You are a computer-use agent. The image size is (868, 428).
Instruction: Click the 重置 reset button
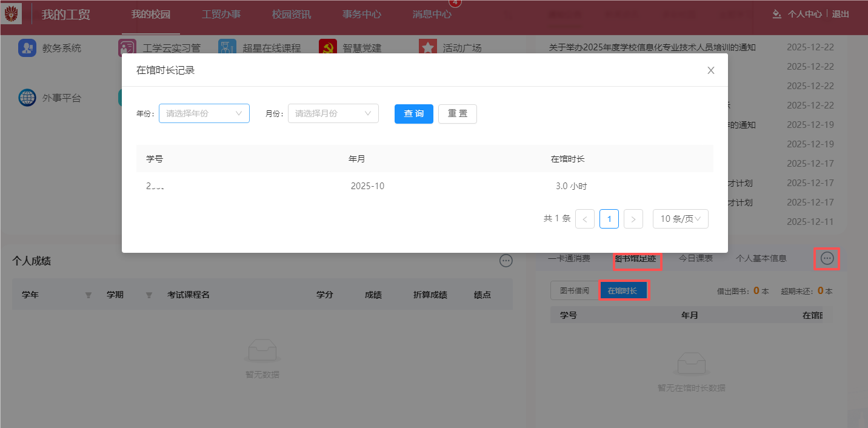(458, 114)
